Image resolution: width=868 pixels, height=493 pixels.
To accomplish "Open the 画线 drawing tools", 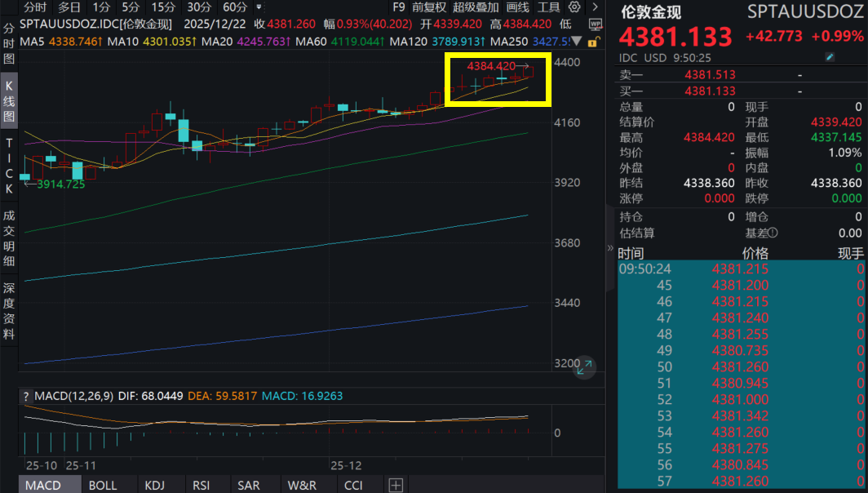I will 518,7.
